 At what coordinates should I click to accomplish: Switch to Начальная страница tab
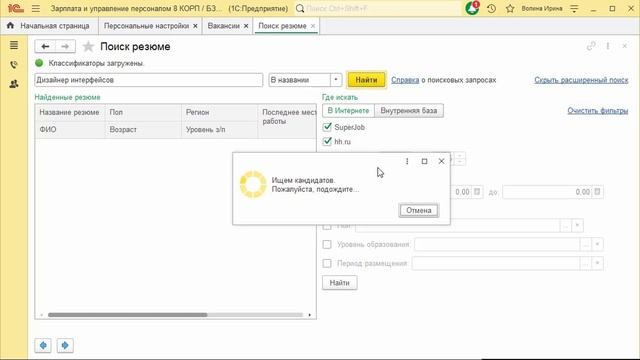click(x=55, y=26)
